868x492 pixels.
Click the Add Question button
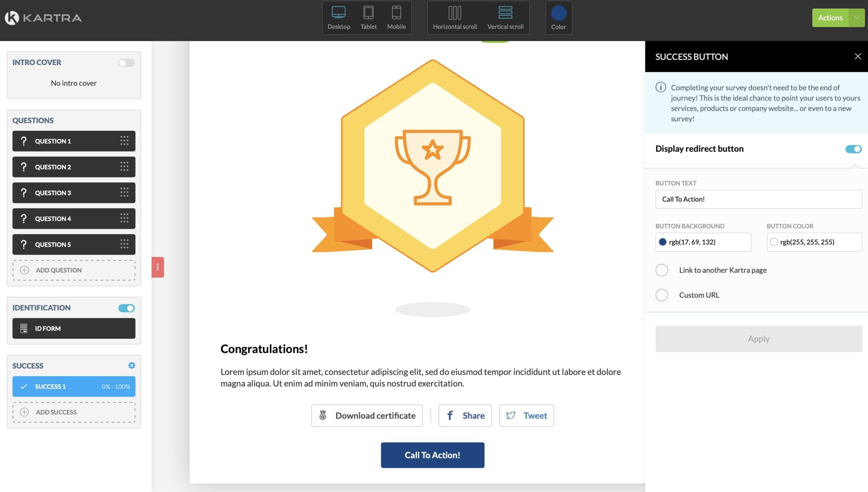point(74,270)
